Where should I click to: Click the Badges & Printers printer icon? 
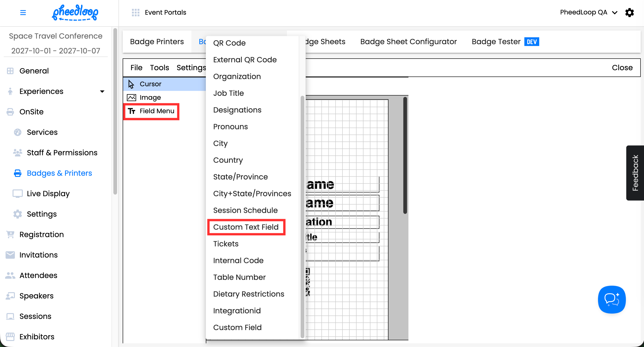tap(17, 173)
